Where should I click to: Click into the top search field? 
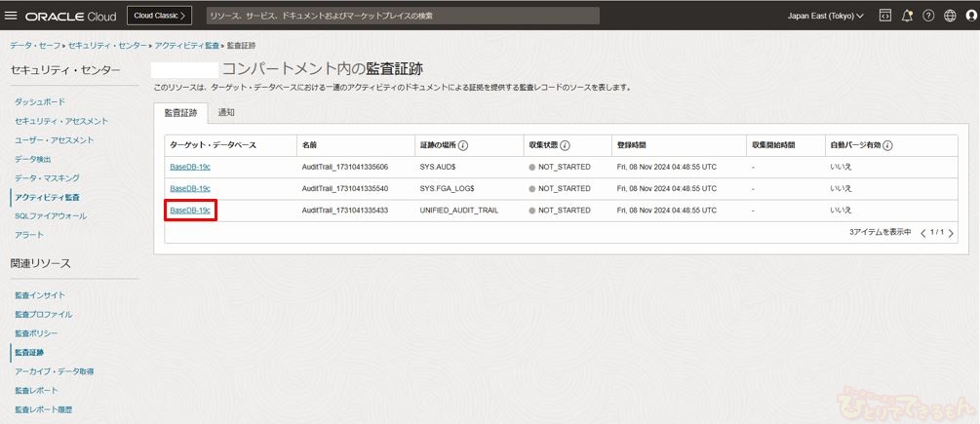pos(403,16)
